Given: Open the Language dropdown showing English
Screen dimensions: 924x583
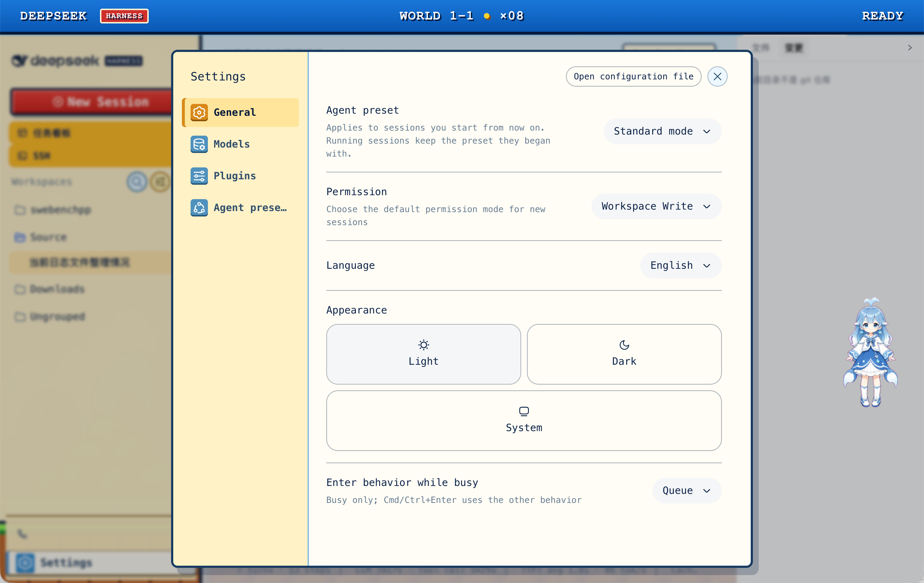Looking at the screenshot, I should click(681, 266).
